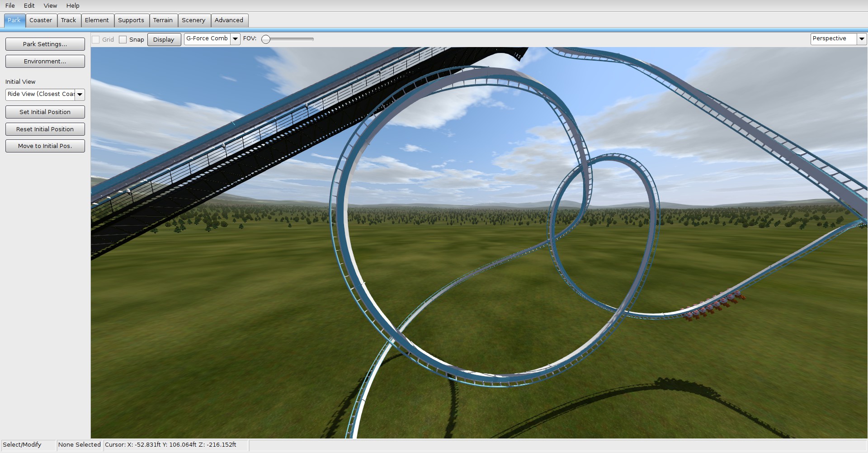868x453 pixels.
Task: Switch to the Coaster tab
Action: point(41,20)
